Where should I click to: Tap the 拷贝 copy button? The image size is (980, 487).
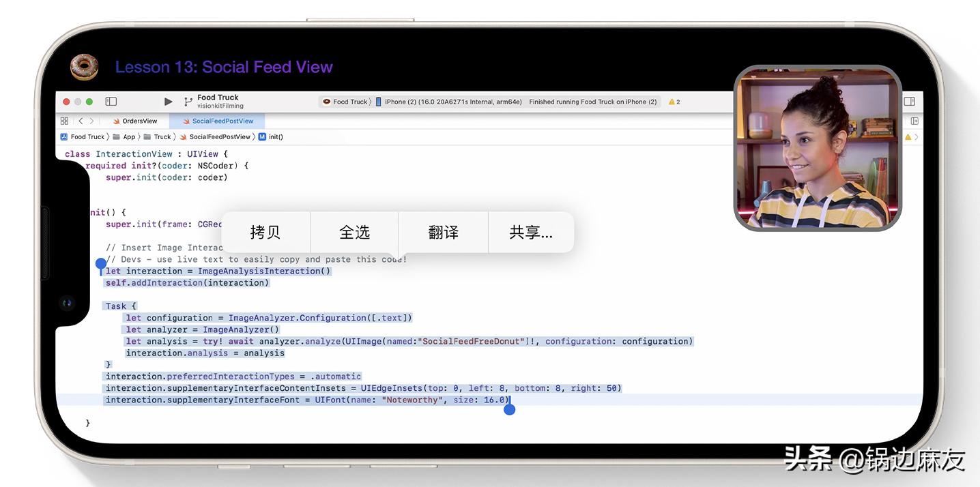265,232
